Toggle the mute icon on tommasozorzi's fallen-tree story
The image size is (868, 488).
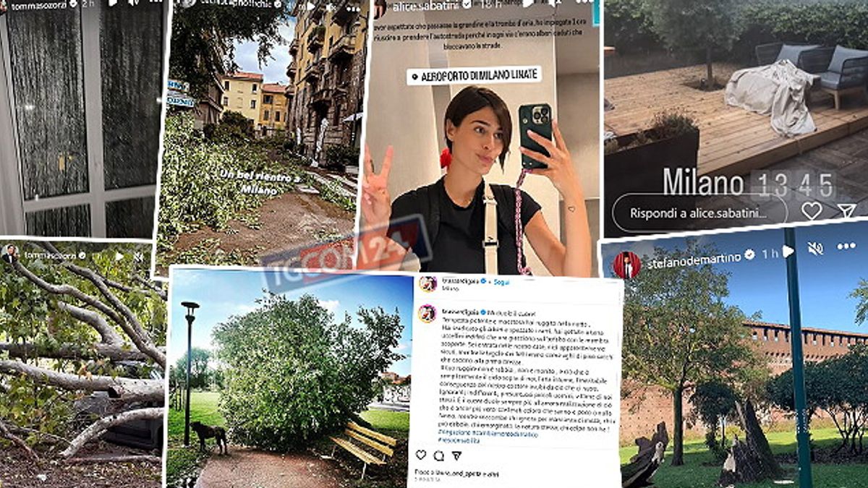click(x=137, y=256)
